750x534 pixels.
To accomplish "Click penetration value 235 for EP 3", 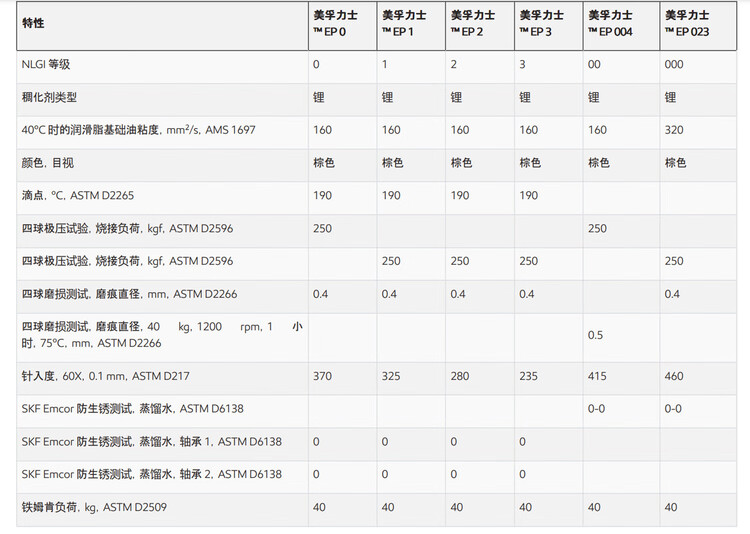I will click(529, 376).
